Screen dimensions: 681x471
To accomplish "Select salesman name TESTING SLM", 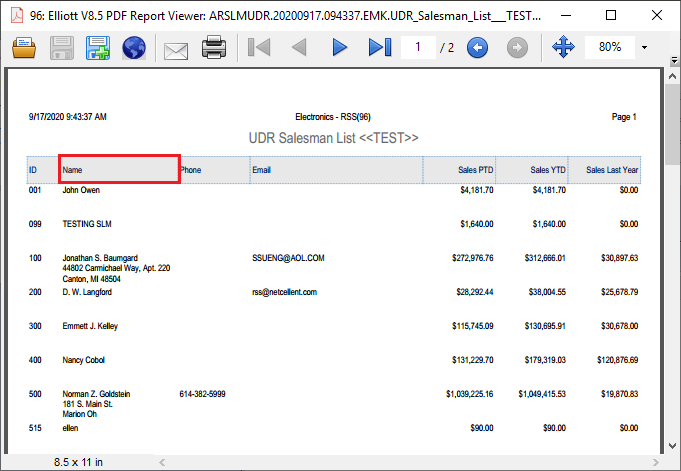I will 87,224.
